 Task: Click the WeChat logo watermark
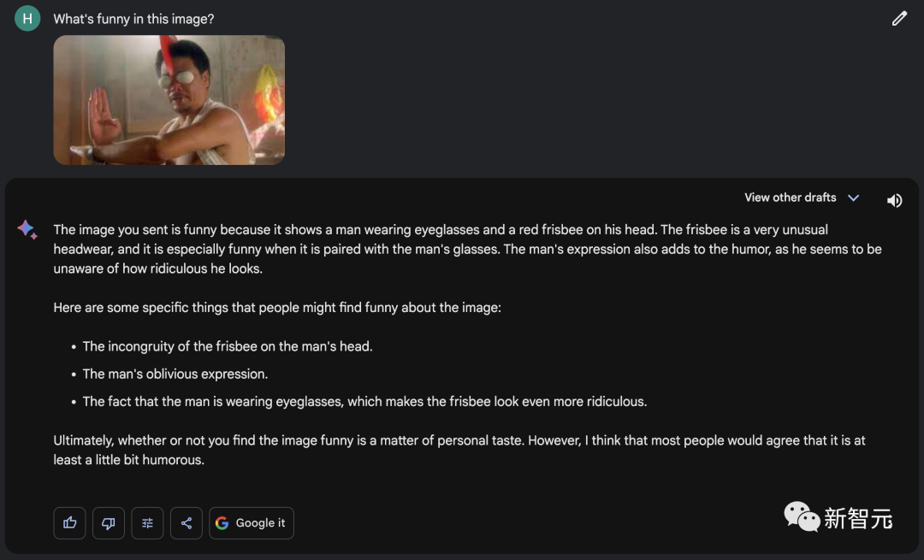[802, 517]
